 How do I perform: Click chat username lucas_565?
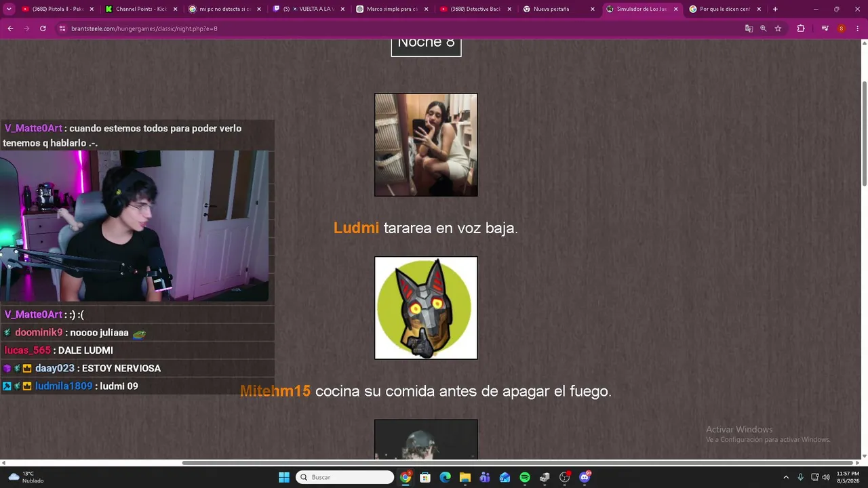[28, 350]
